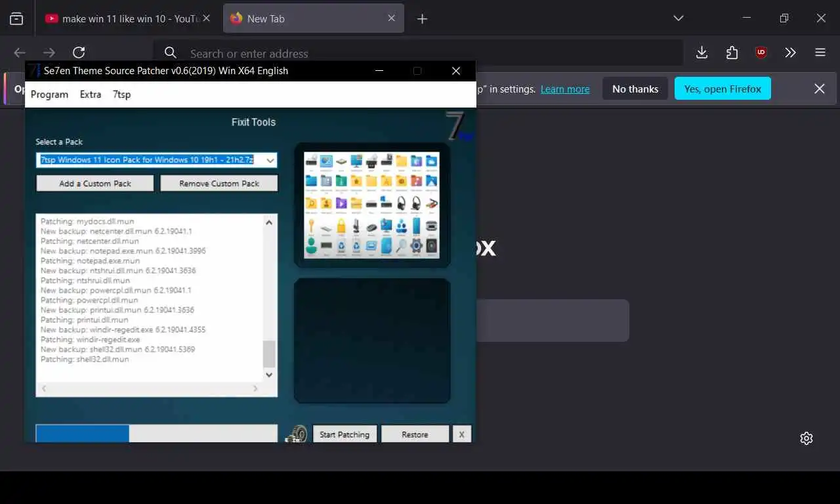The height and width of the screenshot is (504, 840).
Task: Click the log scroll down arrow
Action: (269, 375)
